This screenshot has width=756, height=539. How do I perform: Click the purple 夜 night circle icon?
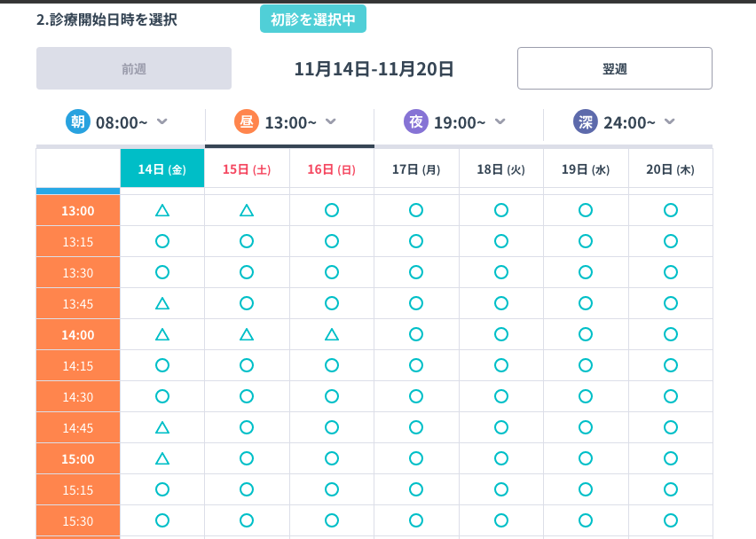(x=415, y=121)
